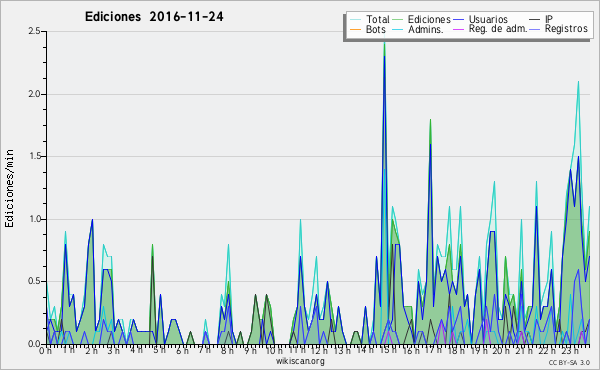Click the 2.0 y-axis tick label
Screen dimensions: 600x370
(x=34, y=94)
